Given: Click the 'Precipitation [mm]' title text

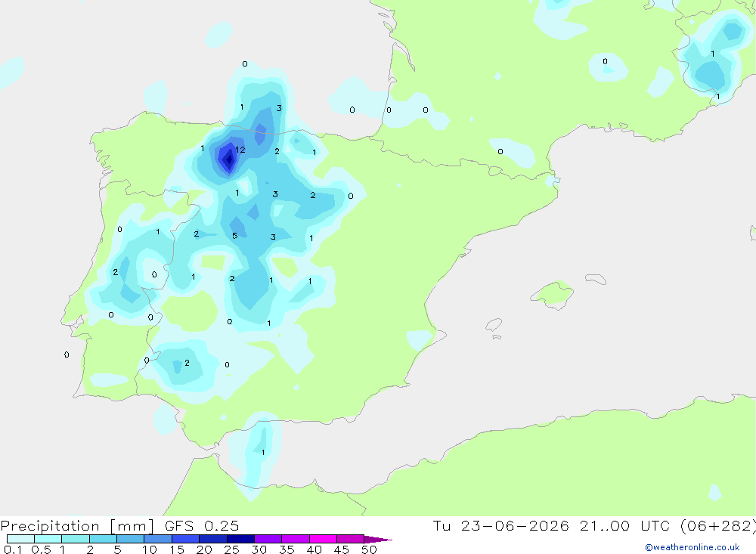Looking at the screenshot, I should coord(77,526).
